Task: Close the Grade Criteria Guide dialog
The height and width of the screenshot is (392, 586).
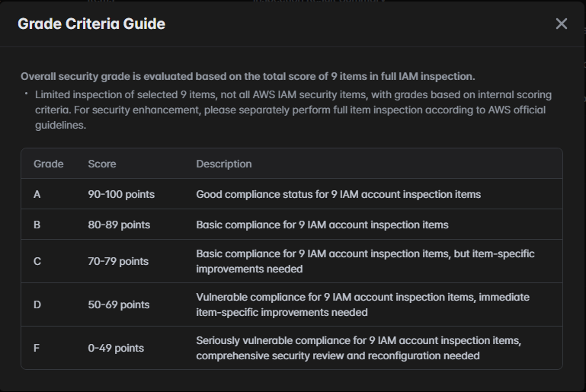Action: pos(562,24)
